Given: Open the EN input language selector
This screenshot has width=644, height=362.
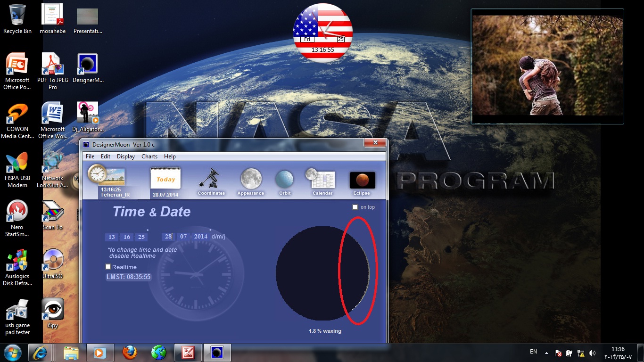Looking at the screenshot, I should [x=533, y=352].
